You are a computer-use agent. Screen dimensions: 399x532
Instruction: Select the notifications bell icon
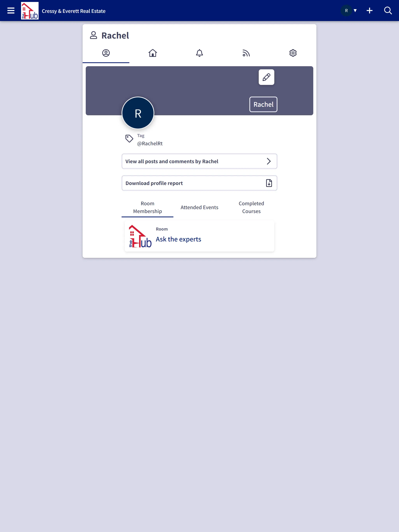pos(199,53)
